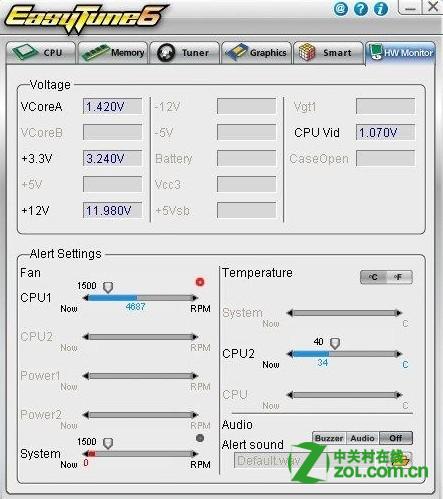Select the HW Monitor tab
The height and width of the screenshot is (499, 443).
coord(401,53)
